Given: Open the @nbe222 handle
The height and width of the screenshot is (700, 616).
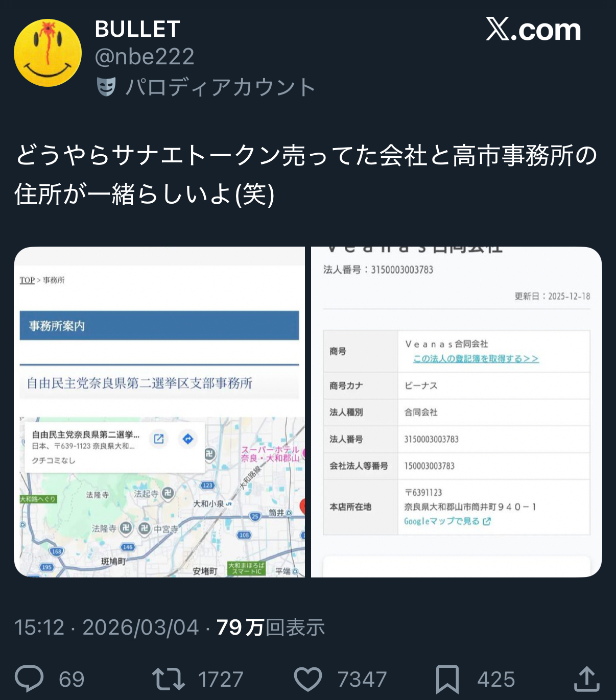Looking at the screenshot, I should click(x=145, y=57).
